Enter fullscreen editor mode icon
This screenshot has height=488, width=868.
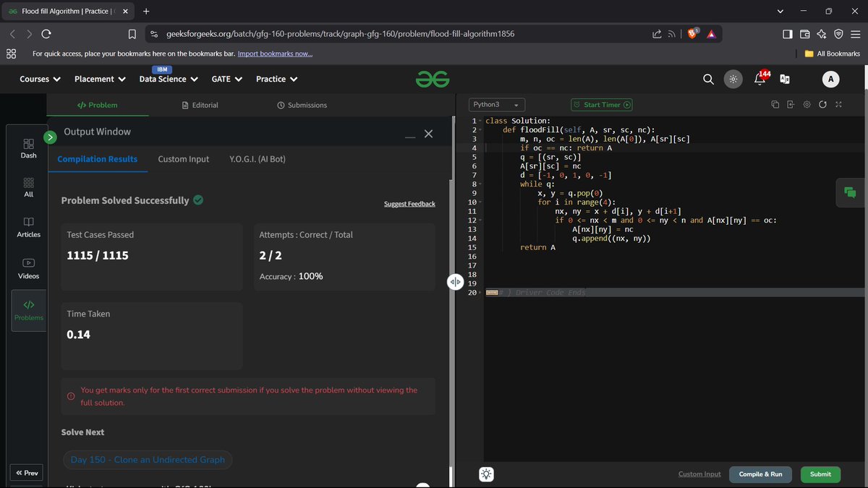(838, 105)
